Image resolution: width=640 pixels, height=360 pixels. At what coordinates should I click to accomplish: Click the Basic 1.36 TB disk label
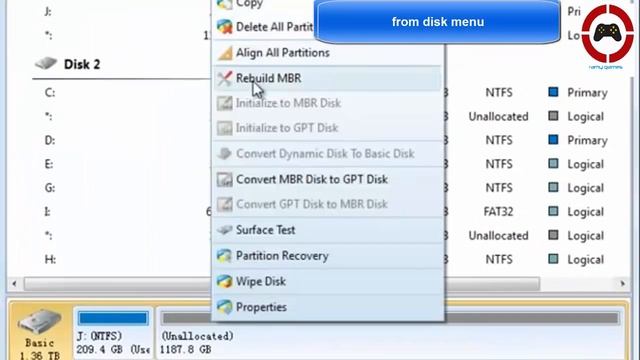[x=40, y=349]
